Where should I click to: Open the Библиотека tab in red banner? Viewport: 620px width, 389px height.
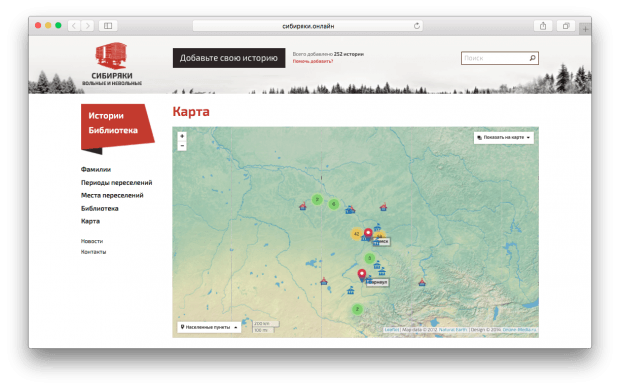pos(113,130)
